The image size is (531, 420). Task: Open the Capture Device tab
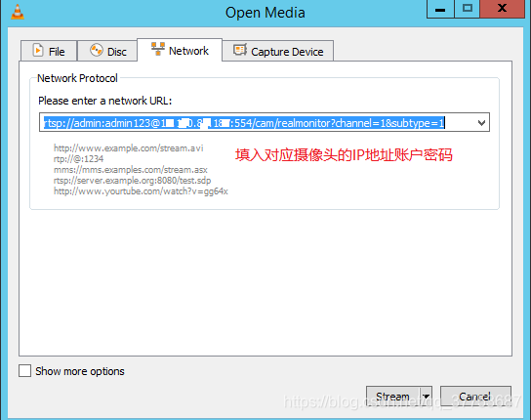(278, 51)
